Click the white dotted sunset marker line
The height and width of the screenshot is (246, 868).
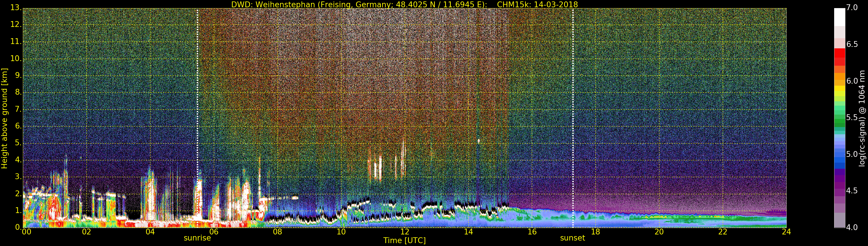[x=573, y=118]
